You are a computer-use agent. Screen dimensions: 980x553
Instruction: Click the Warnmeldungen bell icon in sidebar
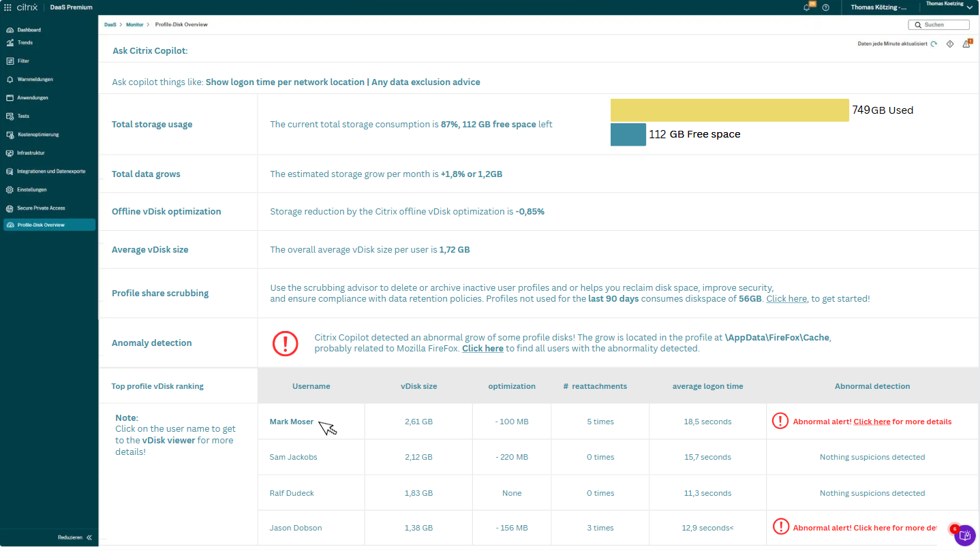coord(10,80)
